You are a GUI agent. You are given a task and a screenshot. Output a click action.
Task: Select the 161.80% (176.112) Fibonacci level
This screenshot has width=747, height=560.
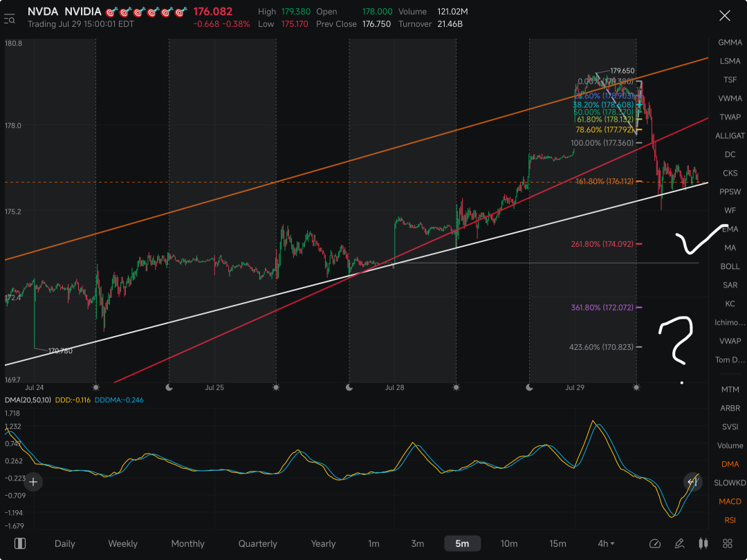pos(605,181)
